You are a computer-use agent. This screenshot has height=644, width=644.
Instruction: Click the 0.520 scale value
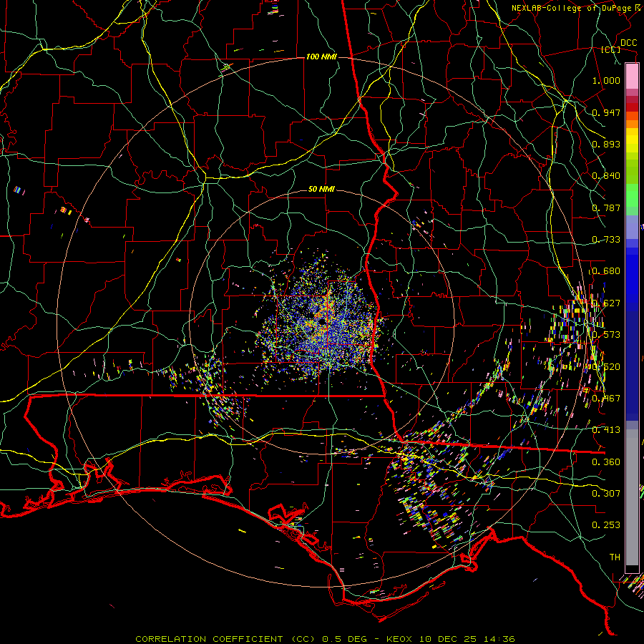tap(606, 367)
